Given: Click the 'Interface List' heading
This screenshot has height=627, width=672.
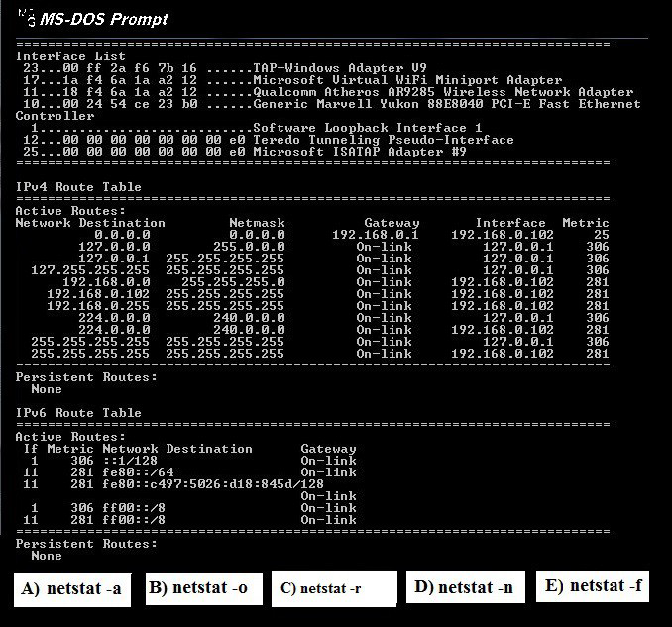Looking at the screenshot, I should click(x=70, y=56).
